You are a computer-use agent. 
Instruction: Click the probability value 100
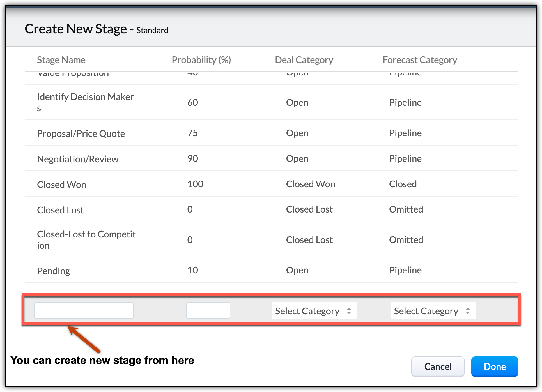click(195, 184)
